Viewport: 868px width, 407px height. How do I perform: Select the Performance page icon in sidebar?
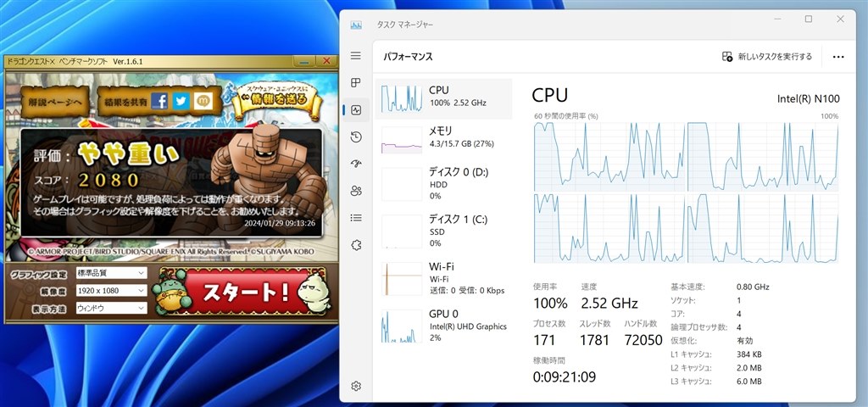[x=356, y=109]
